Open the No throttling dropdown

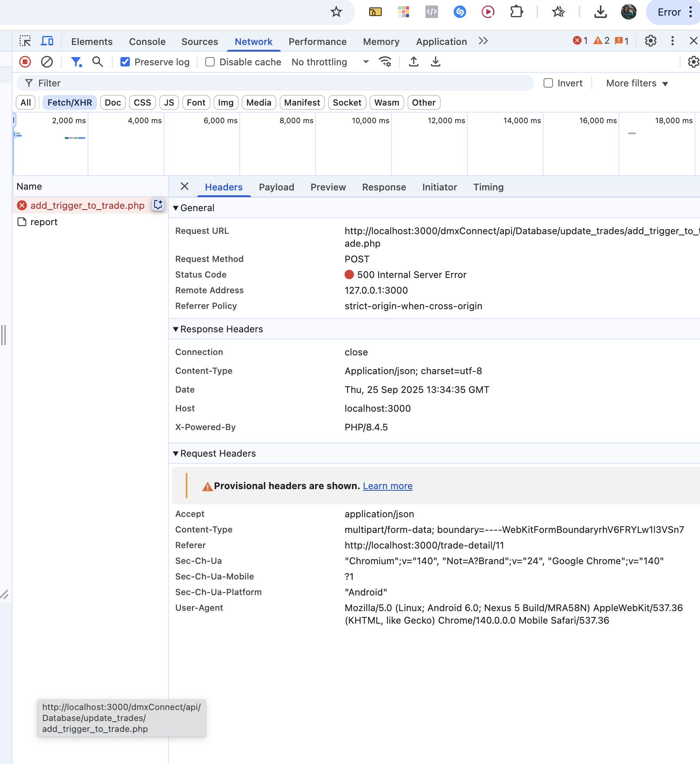point(330,62)
